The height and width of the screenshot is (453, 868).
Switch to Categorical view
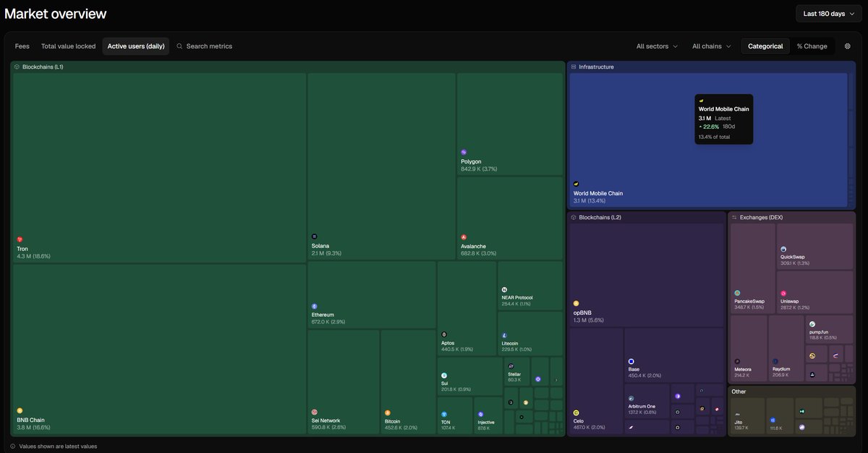coord(765,46)
